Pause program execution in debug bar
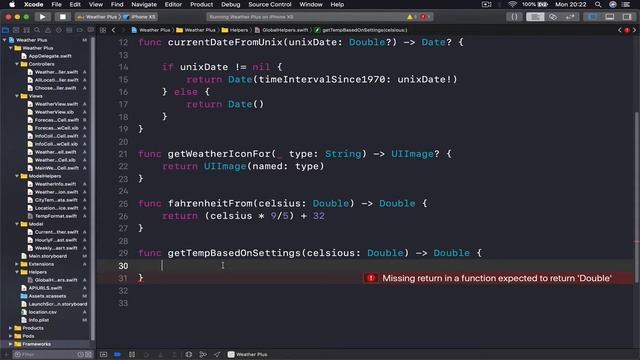640x360 pixels. pyautogui.click(x=132, y=354)
